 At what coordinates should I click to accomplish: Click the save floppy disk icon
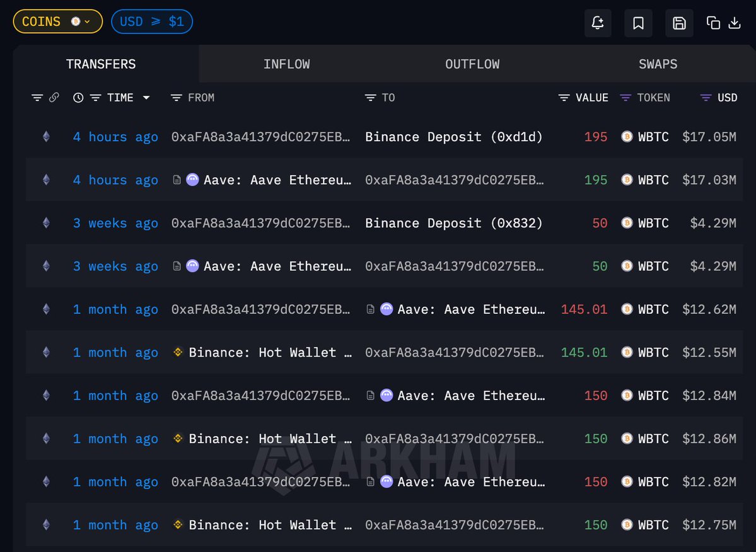coord(679,23)
